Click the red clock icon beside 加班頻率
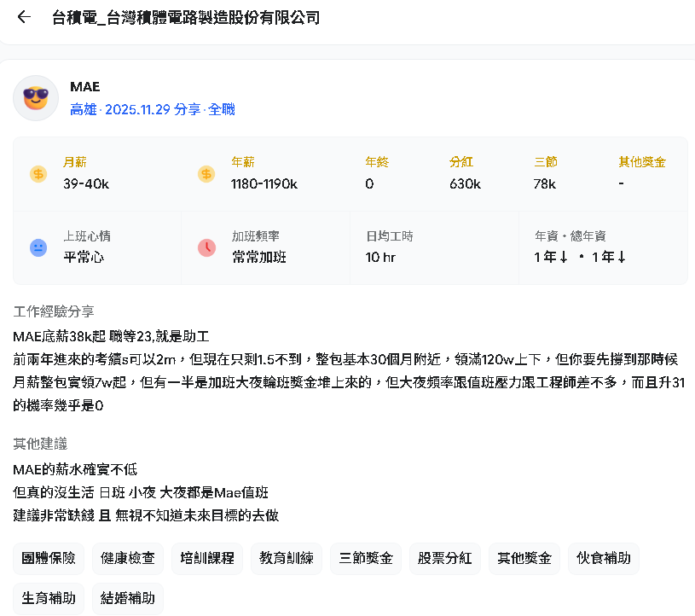The image size is (695, 616). click(206, 247)
